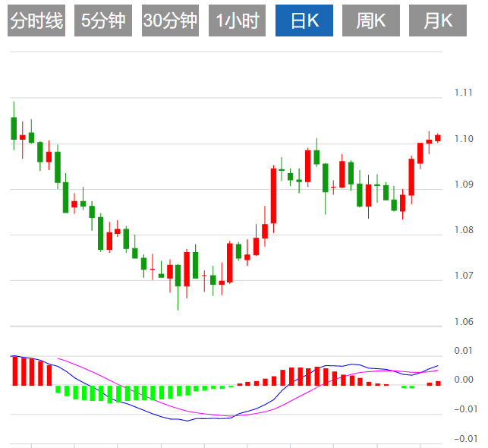488x448 pixels.
Task: Click the MACD 0.00 axis label
Action: [464, 380]
